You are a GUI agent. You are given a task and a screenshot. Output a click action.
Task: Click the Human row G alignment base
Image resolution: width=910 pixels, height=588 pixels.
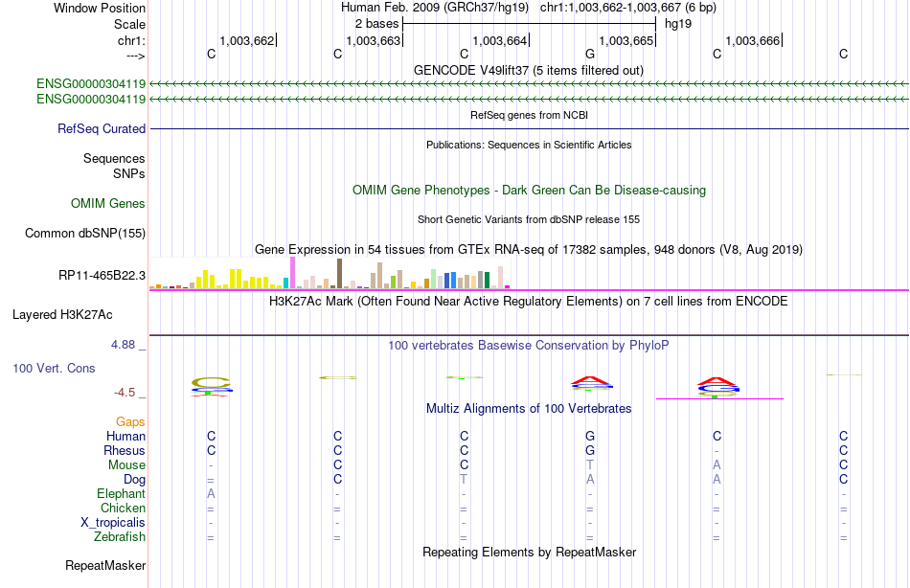pos(590,436)
